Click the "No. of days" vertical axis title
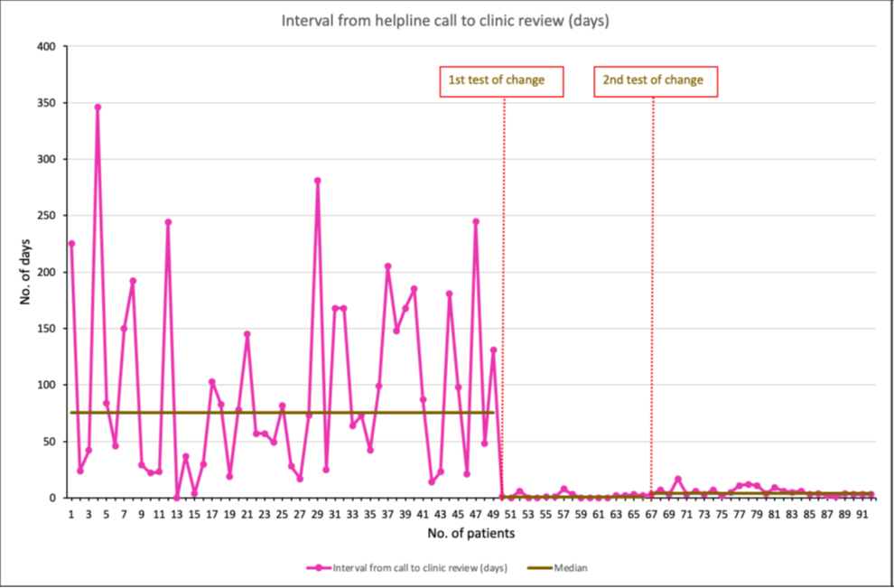This screenshot has width=894, height=588. [27, 272]
